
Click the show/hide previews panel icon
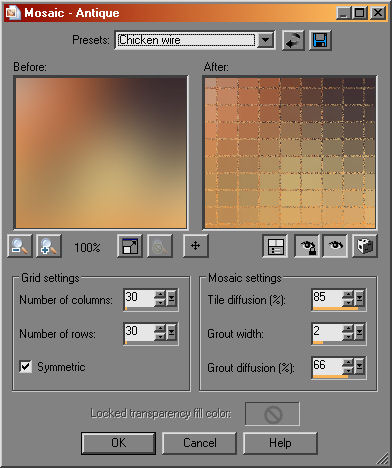[x=275, y=246]
